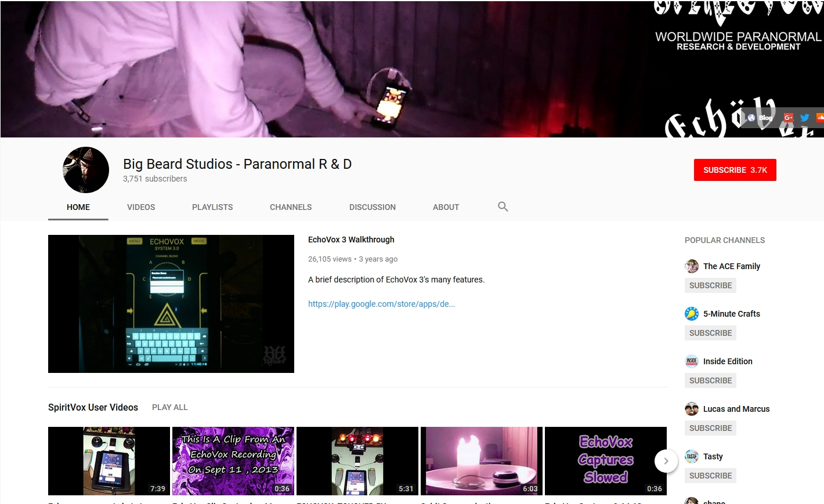
Task: Click the channel search magnifier icon
Action: coord(503,206)
